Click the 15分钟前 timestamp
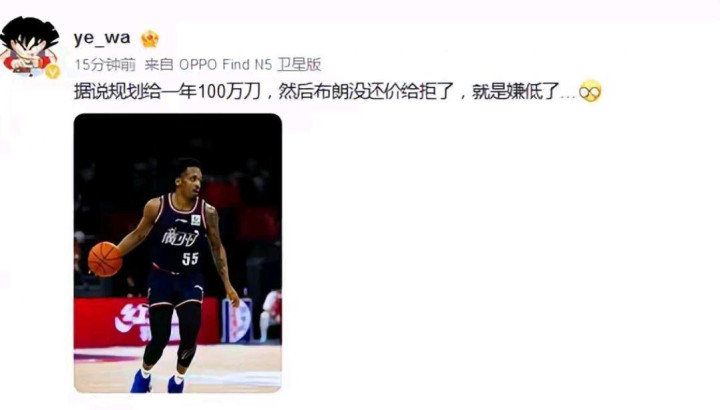This screenshot has height=410, width=720. pos(105,65)
